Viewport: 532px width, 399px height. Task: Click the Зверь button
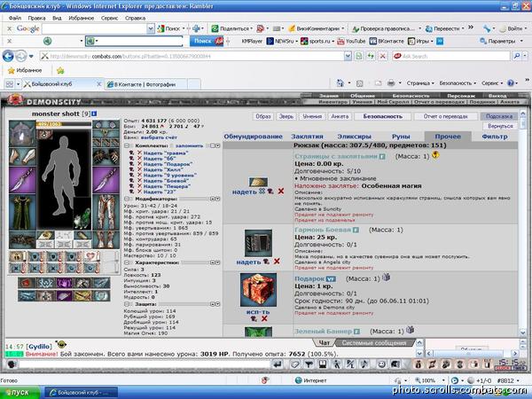pos(286,116)
